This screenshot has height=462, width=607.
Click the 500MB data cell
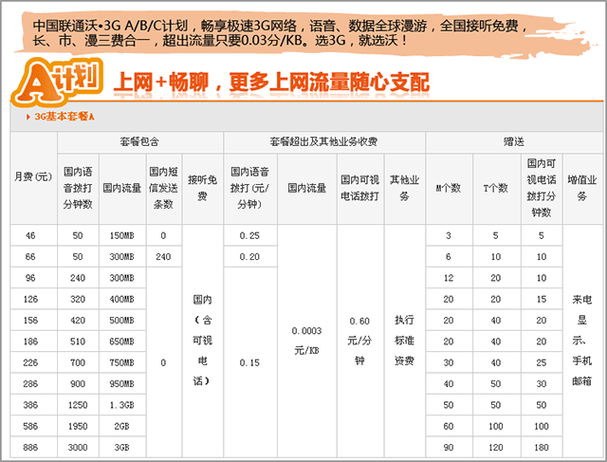122,321
